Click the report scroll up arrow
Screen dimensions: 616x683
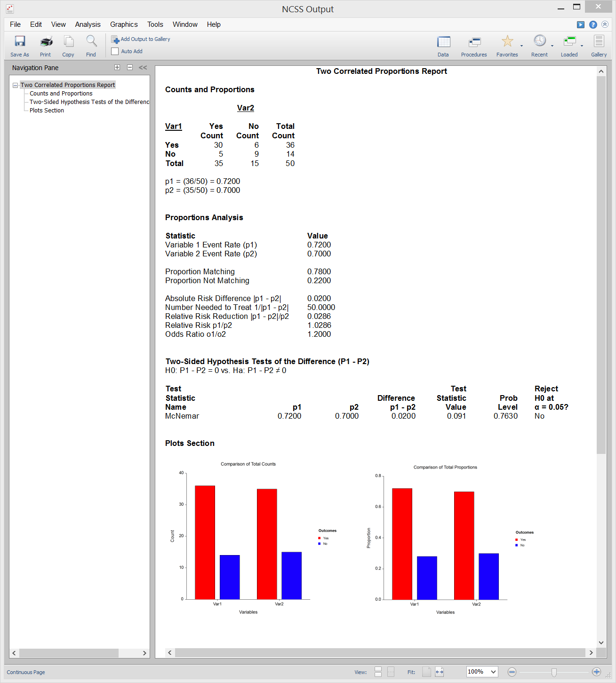pyautogui.click(x=601, y=71)
